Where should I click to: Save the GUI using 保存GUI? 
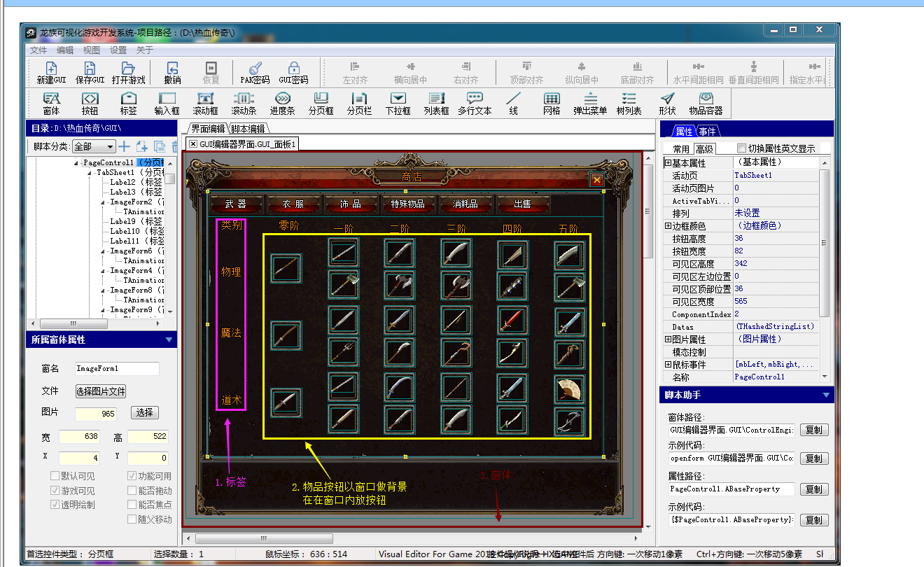(90, 73)
